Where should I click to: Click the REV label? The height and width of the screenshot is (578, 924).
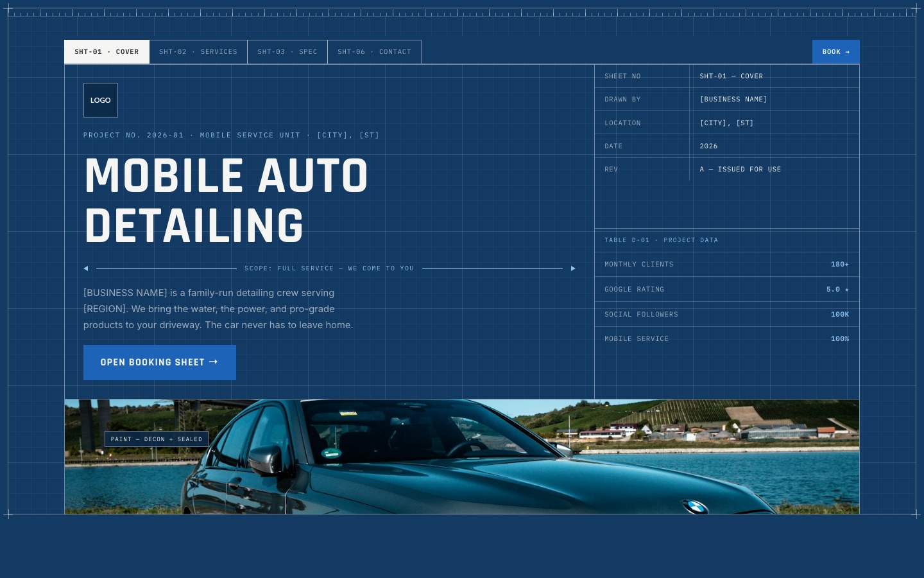tap(611, 170)
